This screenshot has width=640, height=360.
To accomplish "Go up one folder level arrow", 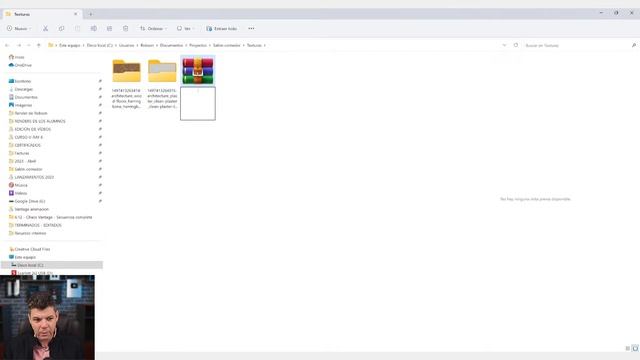I will coord(39,45).
